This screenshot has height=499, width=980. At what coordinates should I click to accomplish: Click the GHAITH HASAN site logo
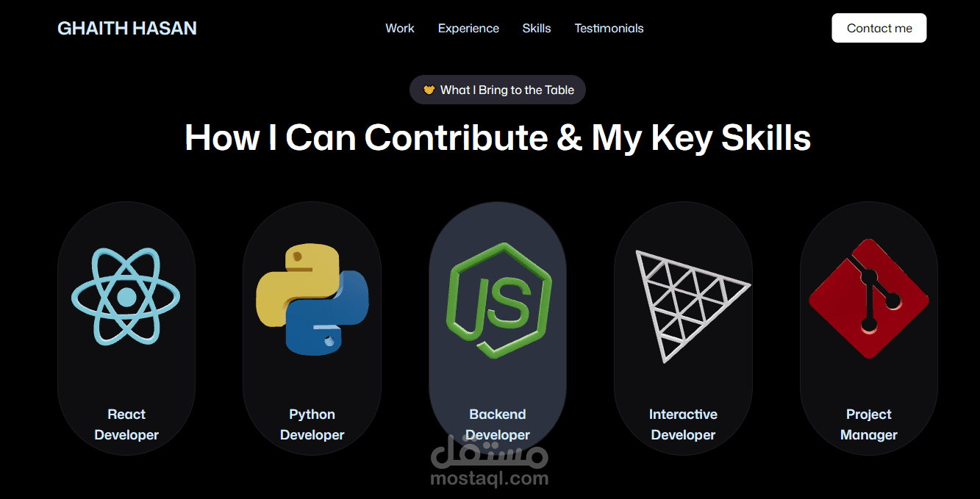tap(127, 28)
